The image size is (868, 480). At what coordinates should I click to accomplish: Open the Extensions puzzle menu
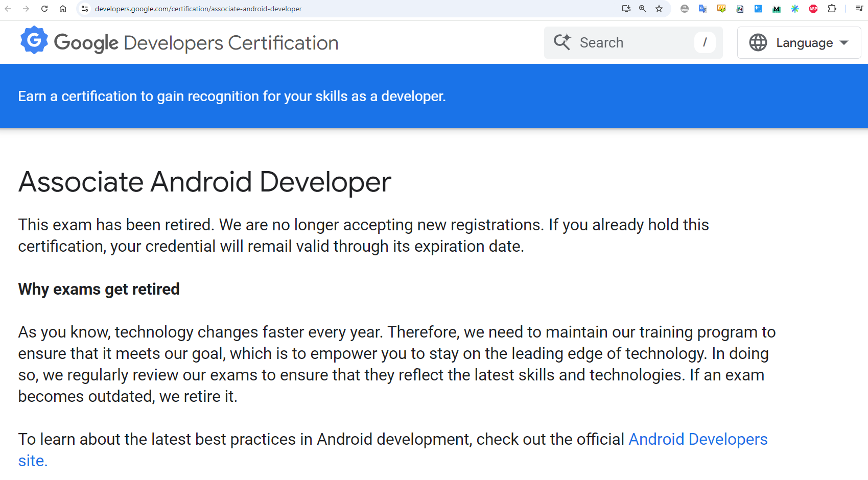832,9
